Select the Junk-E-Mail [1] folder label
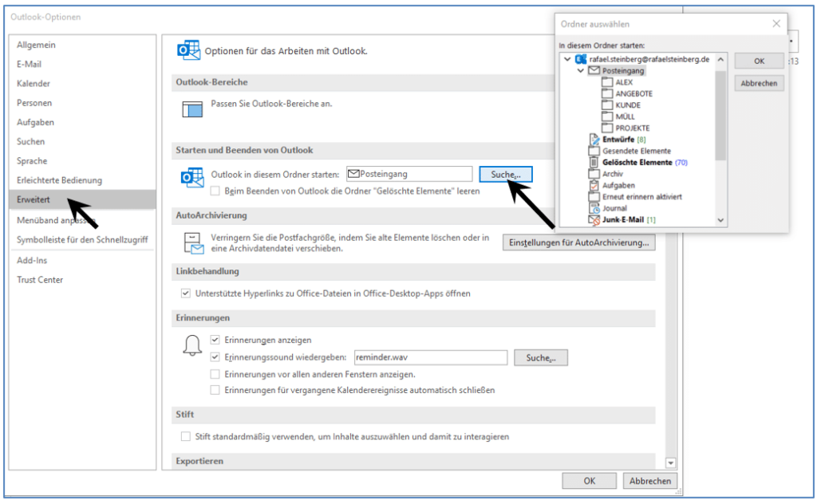817x504 pixels. (629, 220)
